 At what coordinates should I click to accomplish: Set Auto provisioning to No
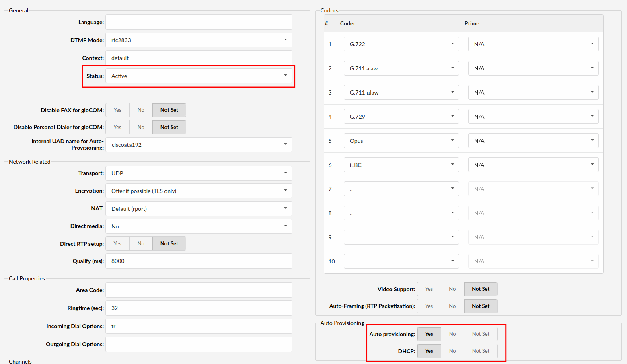(452, 334)
